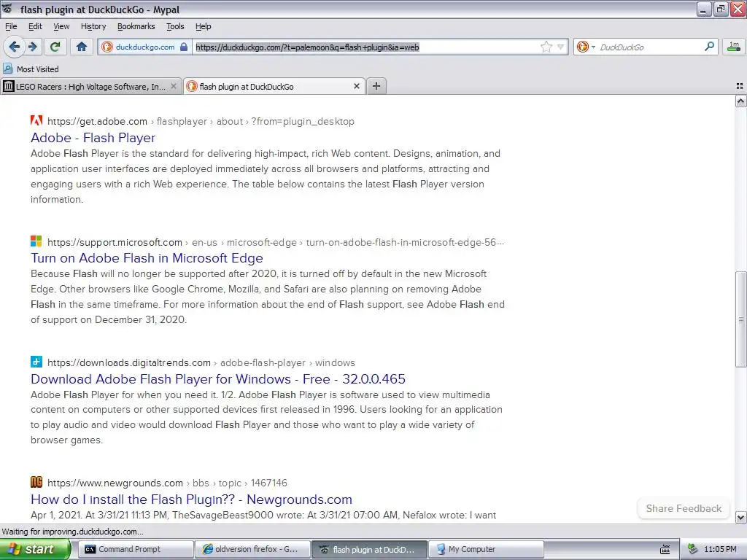Open a new tab with plus button

(376, 86)
